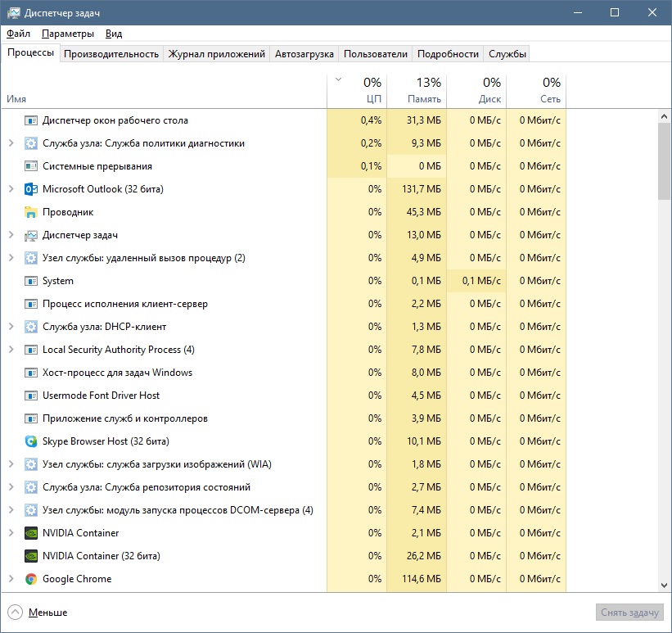
Task: Click the Task Manager title bar icon
Action: (13, 13)
